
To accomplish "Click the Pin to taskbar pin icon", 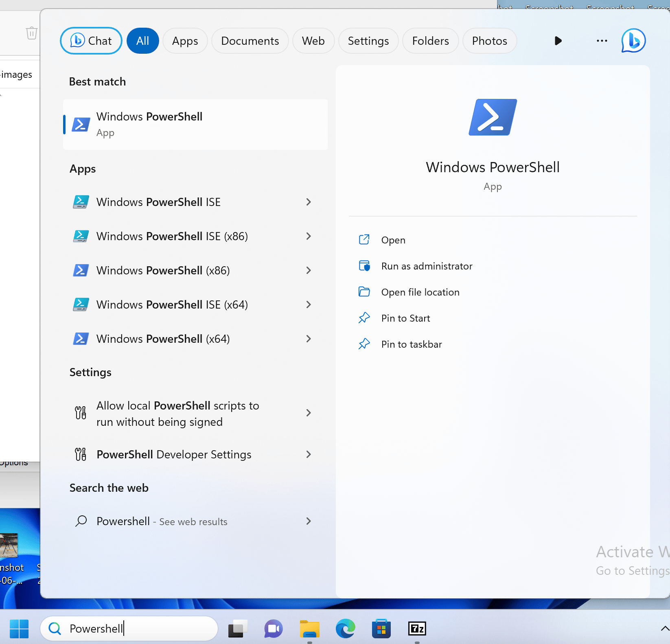I will click(364, 344).
